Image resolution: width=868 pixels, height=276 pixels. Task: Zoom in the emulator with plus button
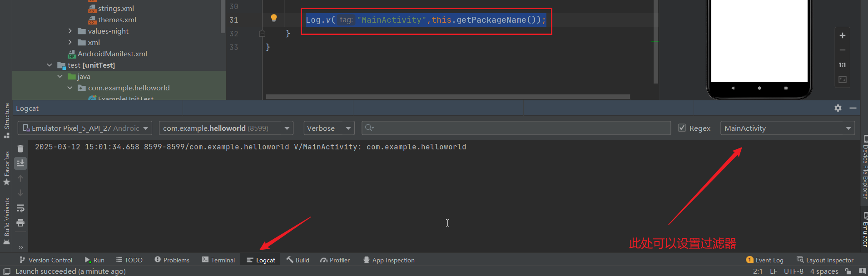843,35
